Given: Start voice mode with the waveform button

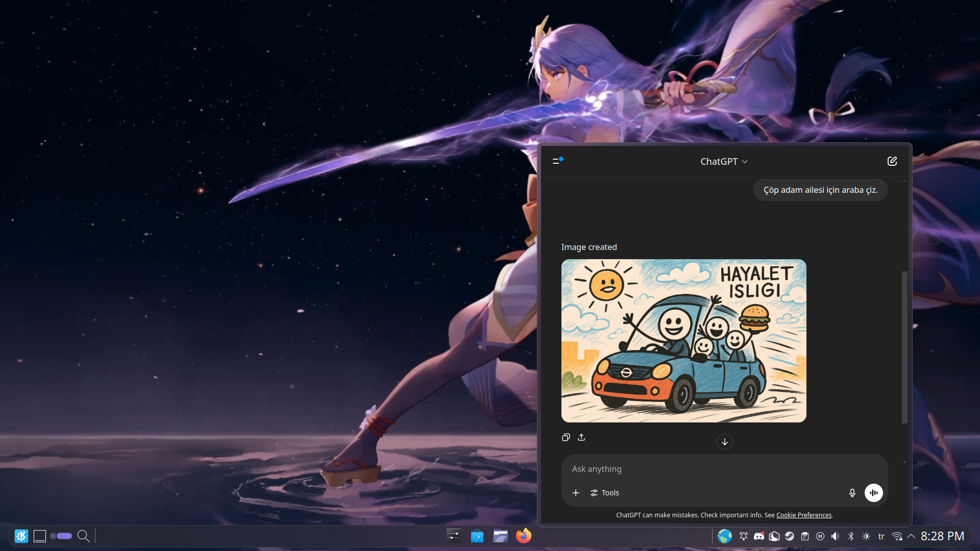Looking at the screenshot, I should click(873, 493).
